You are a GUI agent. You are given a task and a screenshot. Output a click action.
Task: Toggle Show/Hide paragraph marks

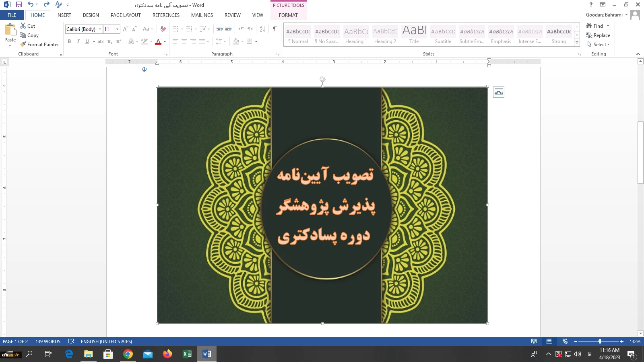tap(275, 29)
